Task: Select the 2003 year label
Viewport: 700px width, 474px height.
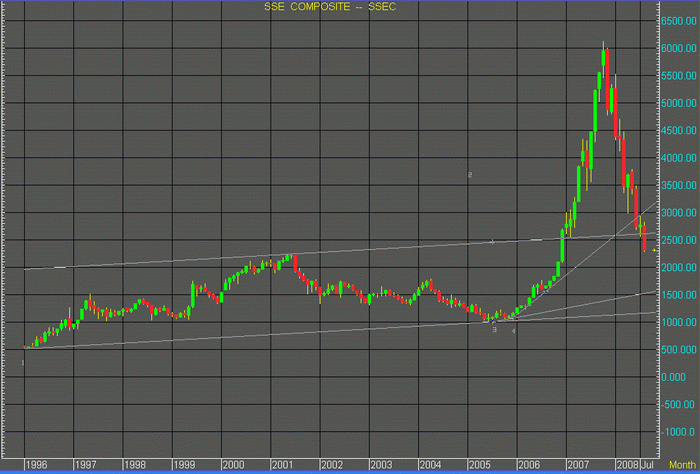Action: click(x=381, y=465)
